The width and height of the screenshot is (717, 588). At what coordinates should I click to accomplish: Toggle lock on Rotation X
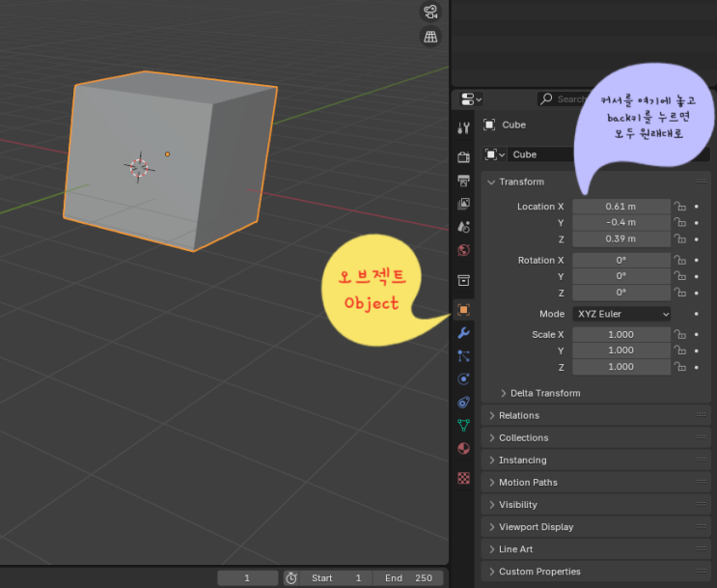click(679, 261)
